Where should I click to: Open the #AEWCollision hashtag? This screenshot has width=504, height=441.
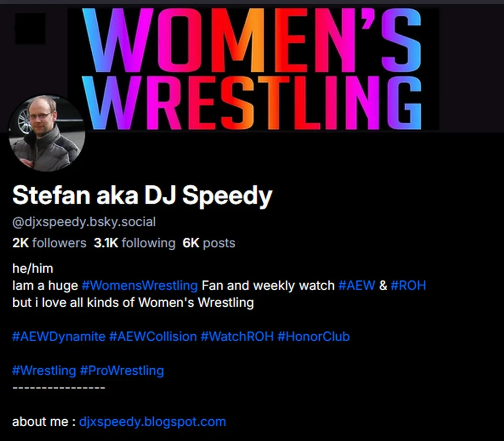(x=153, y=337)
